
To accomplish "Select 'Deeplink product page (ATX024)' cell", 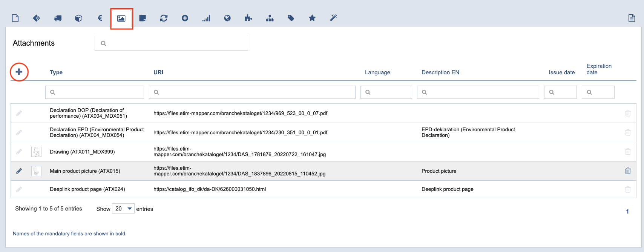I will coord(87,189).
